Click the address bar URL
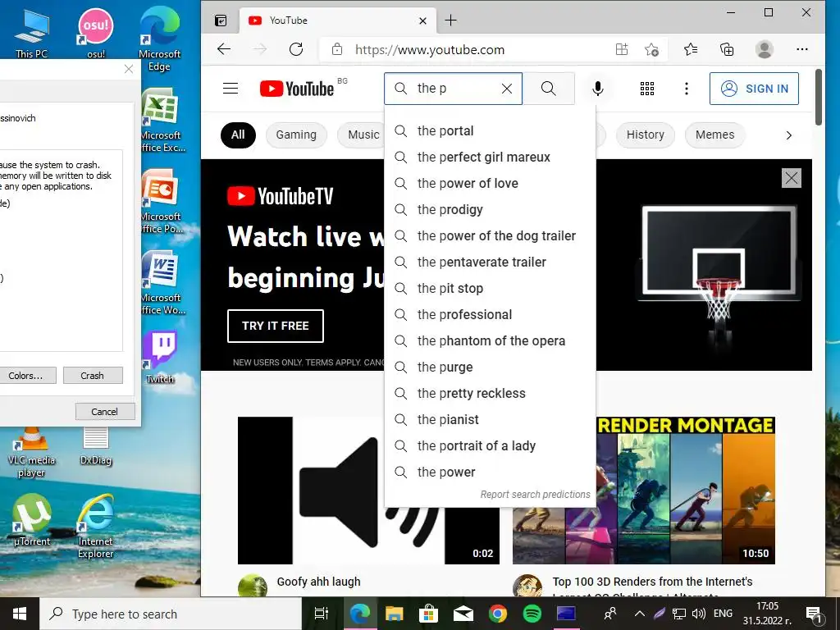 point(430,50)
